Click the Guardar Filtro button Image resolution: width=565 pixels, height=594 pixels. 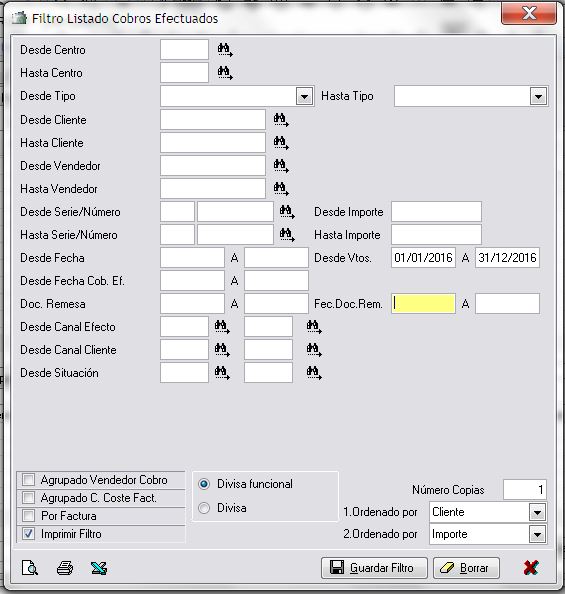pos(374,568)
